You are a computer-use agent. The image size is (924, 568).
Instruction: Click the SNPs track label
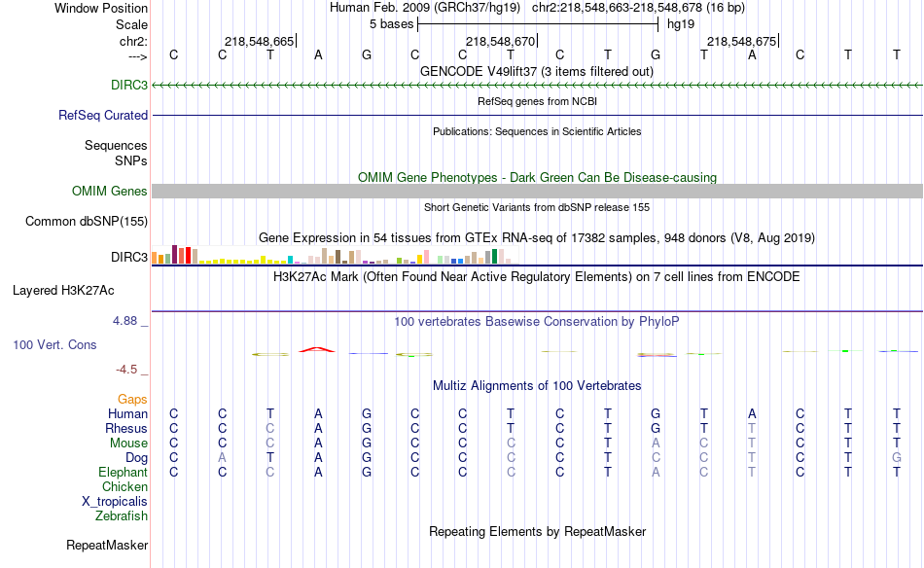coord(131,160)
